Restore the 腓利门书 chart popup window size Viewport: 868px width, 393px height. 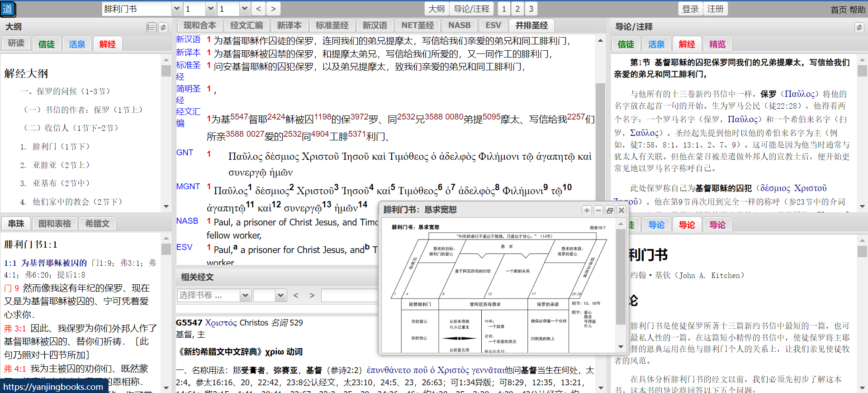coord(610,210)
